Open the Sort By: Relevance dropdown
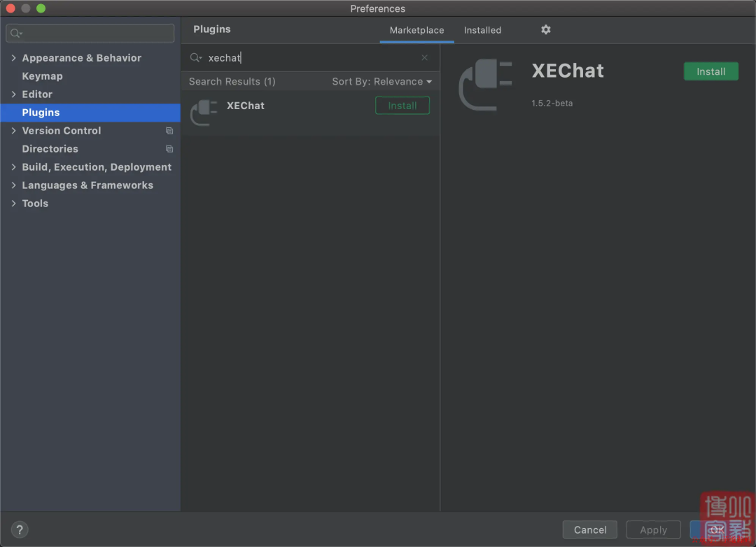This screenshot has width=756, height=547. 381,81
